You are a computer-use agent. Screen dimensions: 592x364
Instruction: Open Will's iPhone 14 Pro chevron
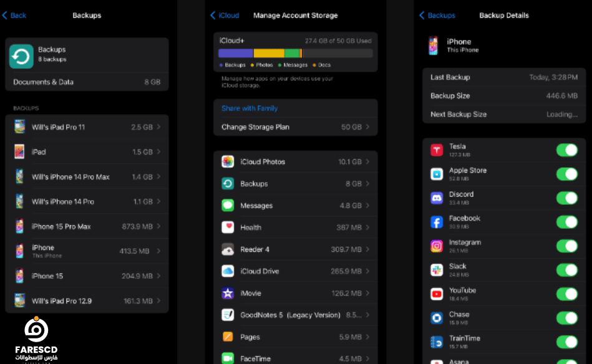(159, 201)
